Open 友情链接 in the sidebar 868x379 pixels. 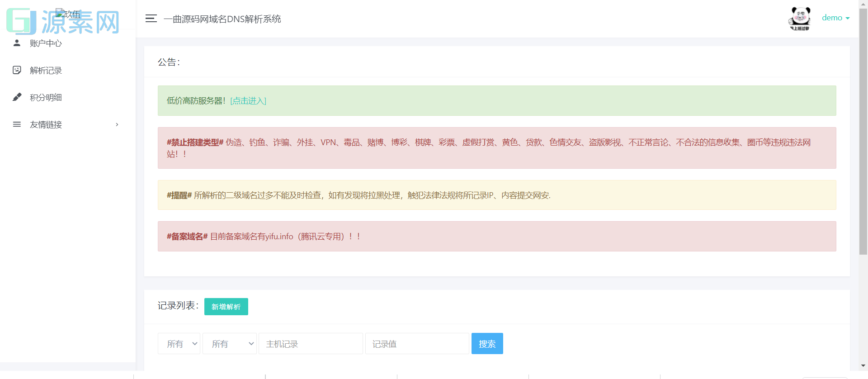[68, 124]
